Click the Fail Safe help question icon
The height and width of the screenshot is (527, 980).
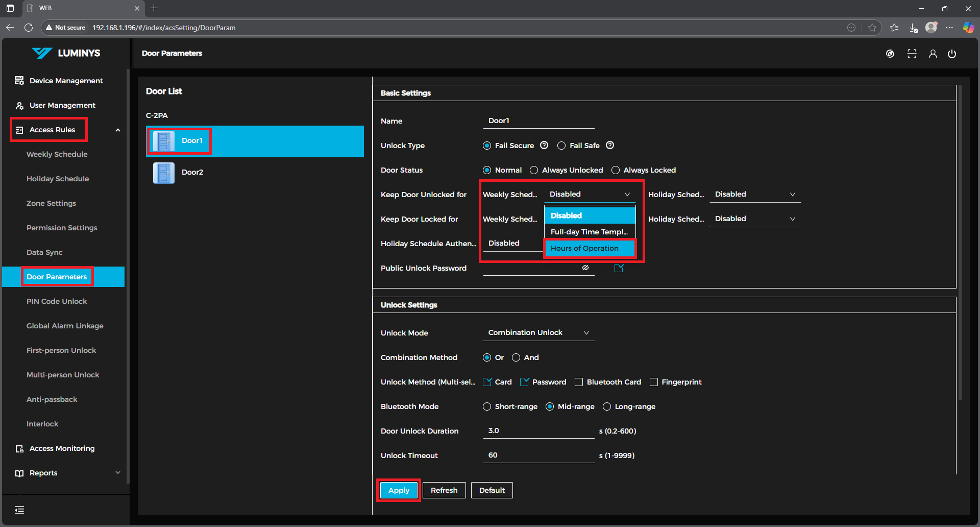click(x=610, y=146)
